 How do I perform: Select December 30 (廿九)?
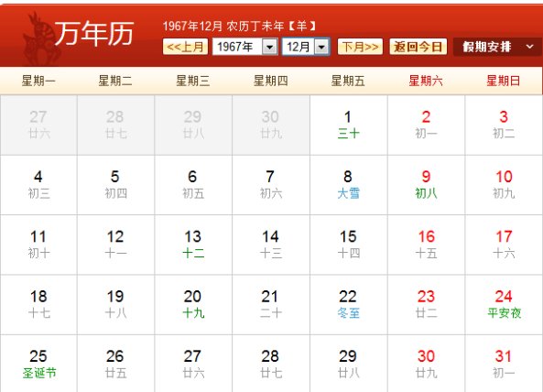pos(427,364)
